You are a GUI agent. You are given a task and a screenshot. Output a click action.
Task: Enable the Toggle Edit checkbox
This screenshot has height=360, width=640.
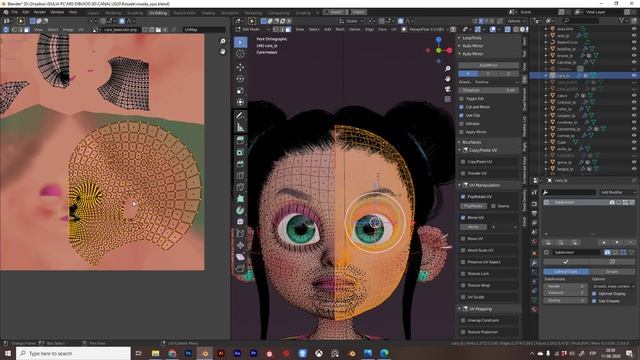(x=462, y=99)
